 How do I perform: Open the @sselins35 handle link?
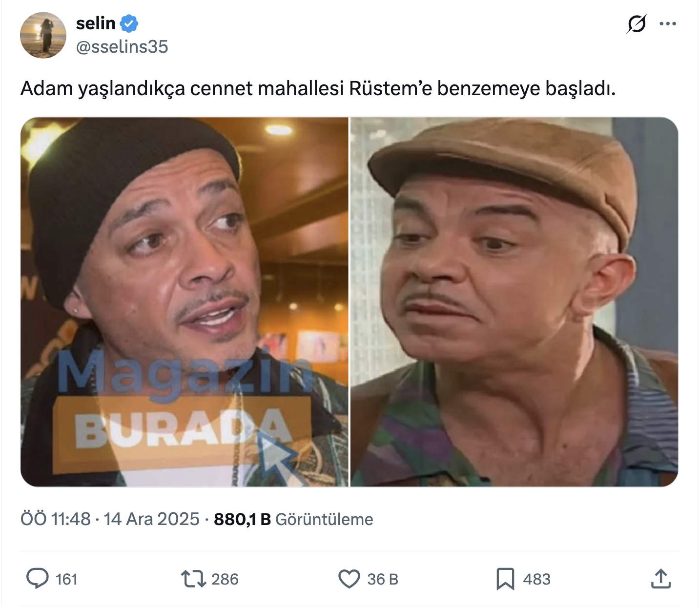coord(122,47)
